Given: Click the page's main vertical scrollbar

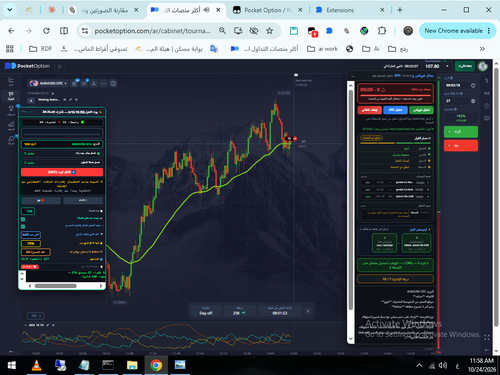Looking at the screenshot, I should (496, 197).
